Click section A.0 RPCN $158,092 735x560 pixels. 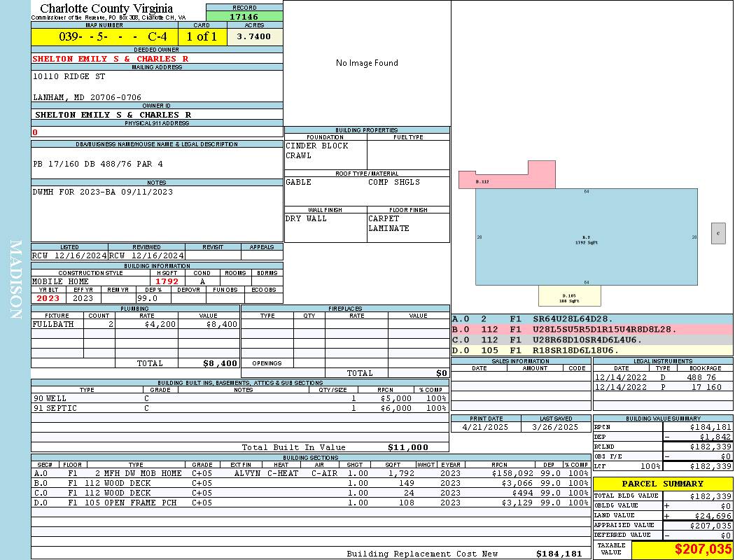tap(512, 473)
